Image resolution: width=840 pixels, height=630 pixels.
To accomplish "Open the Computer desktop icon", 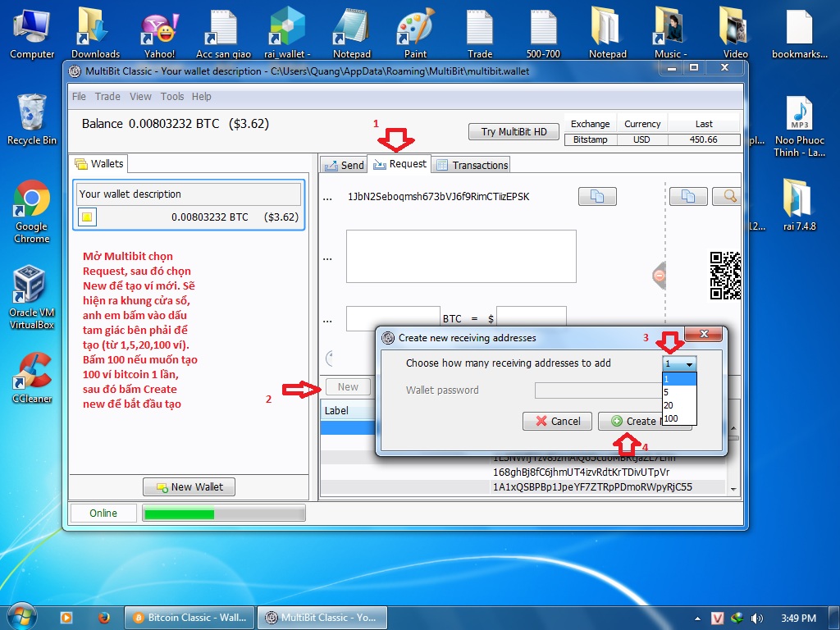I will 32,33.
